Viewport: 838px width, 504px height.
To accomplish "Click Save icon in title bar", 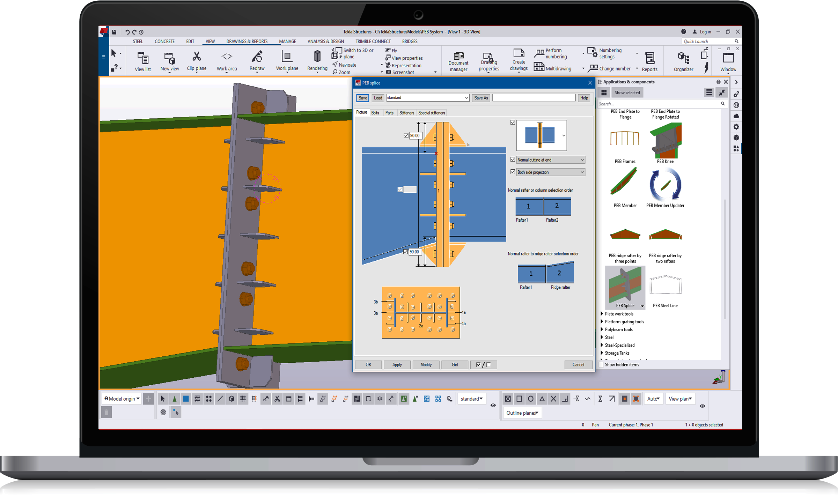I will click(x=114, y=32).
